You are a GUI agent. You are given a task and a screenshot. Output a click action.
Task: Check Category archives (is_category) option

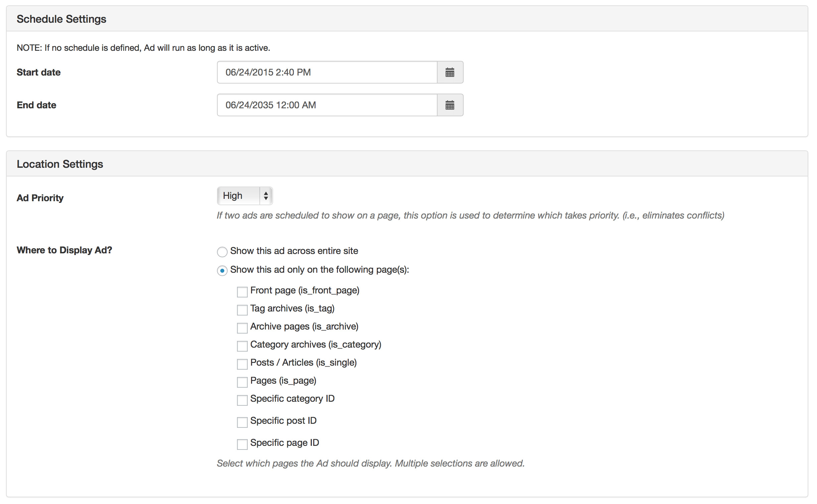pyautogui.click(x=242, y=346)
